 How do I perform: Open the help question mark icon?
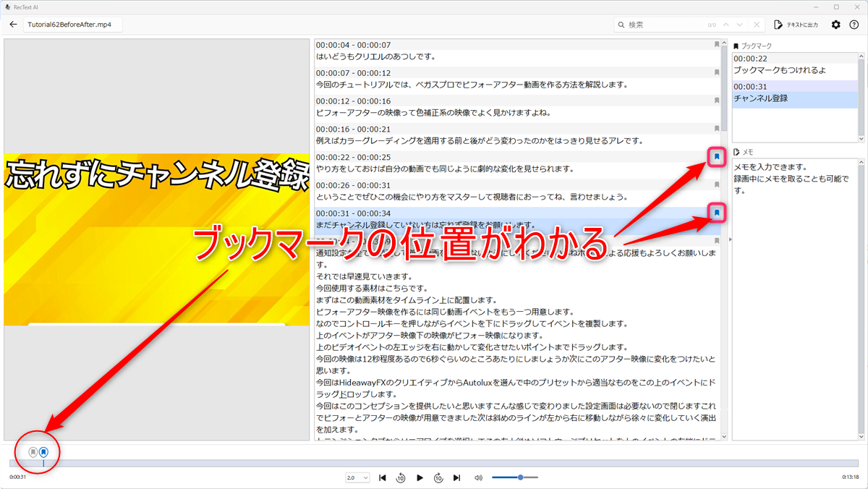(x=854, y=25)
